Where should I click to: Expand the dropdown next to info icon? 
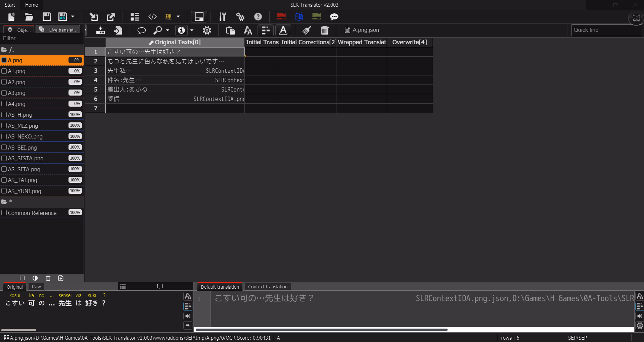[192, 31]
